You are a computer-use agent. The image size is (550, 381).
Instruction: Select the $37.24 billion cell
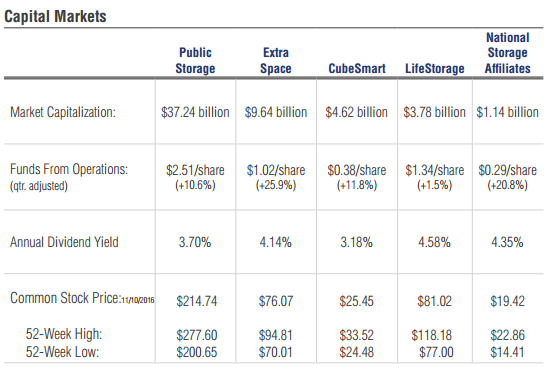195,112
